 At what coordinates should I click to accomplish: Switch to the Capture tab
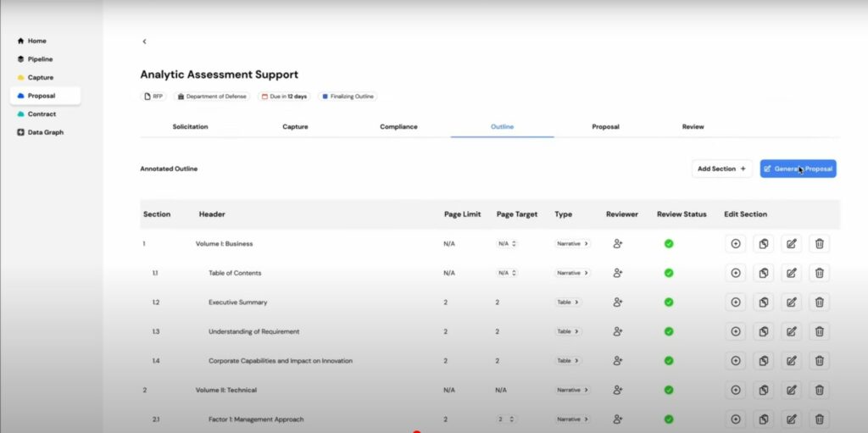(x=295, y=127)
